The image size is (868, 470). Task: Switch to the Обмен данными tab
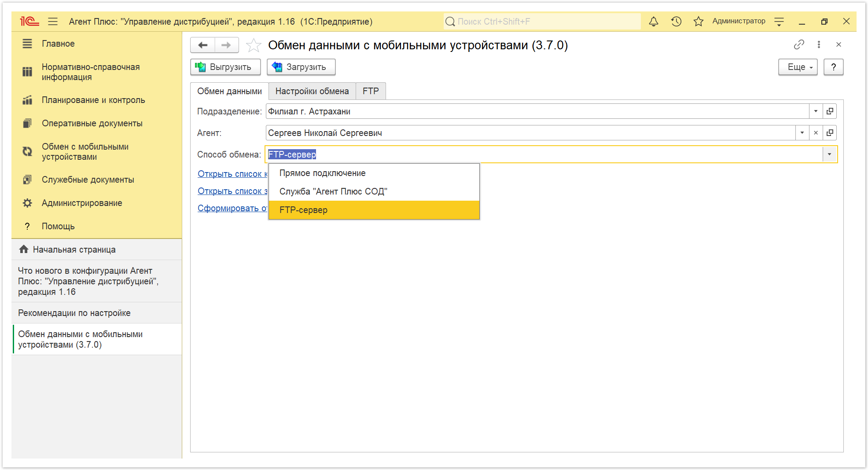pos(229,91)
